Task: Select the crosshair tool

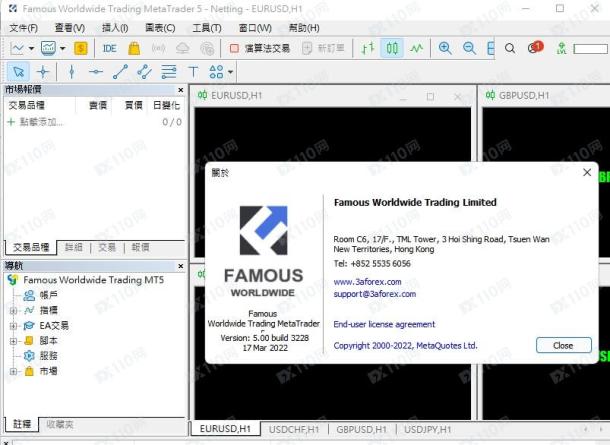Action: 43,72
